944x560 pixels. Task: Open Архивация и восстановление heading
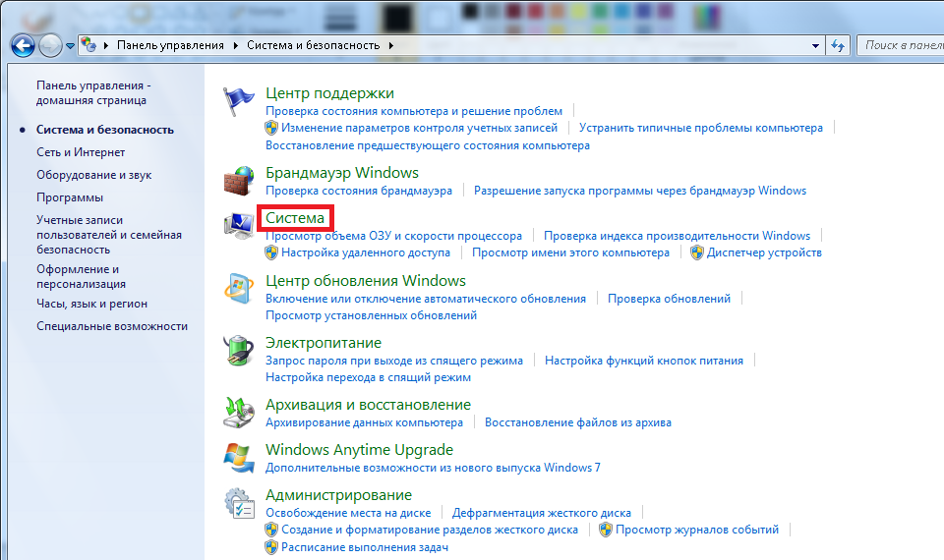[368, 405]
